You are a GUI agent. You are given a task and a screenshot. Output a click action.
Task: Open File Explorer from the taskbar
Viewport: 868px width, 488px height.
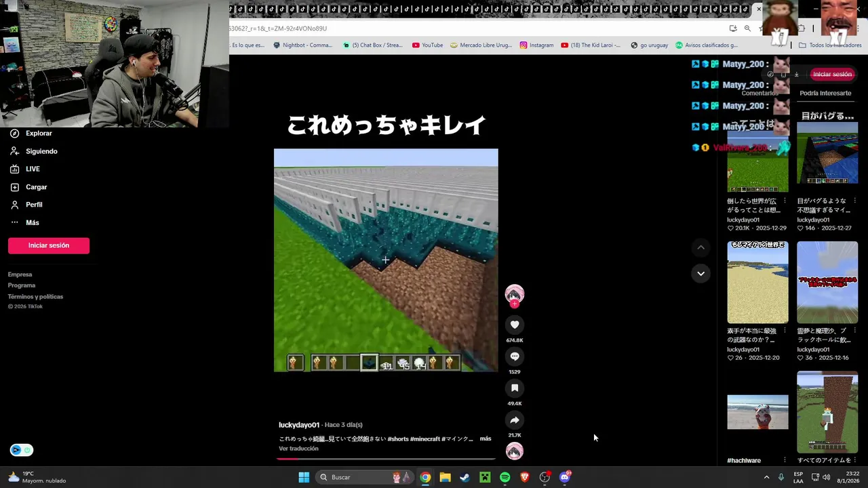(x=445, y=477)
